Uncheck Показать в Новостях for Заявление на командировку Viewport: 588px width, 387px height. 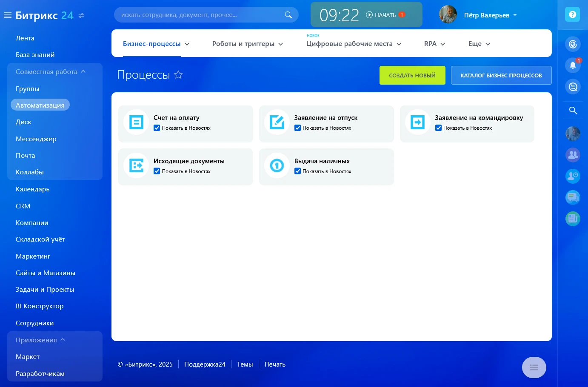pos(438,128)
